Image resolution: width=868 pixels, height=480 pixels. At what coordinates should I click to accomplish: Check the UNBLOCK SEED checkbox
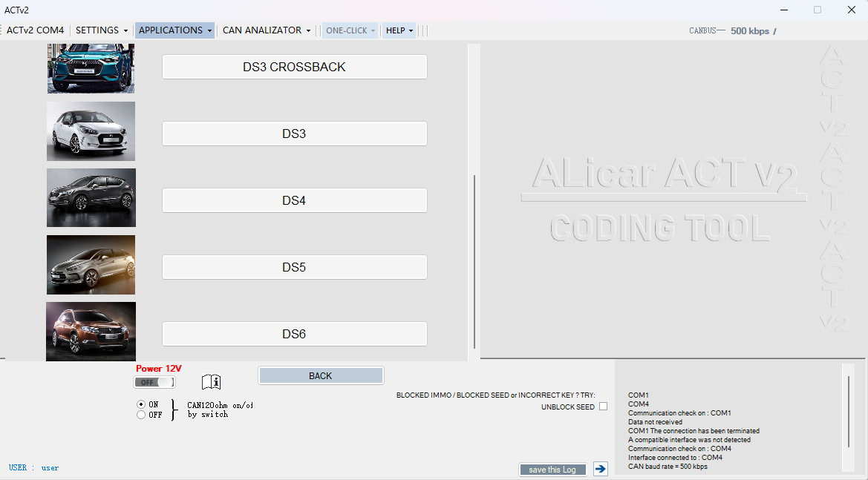[x=603, y=406]
